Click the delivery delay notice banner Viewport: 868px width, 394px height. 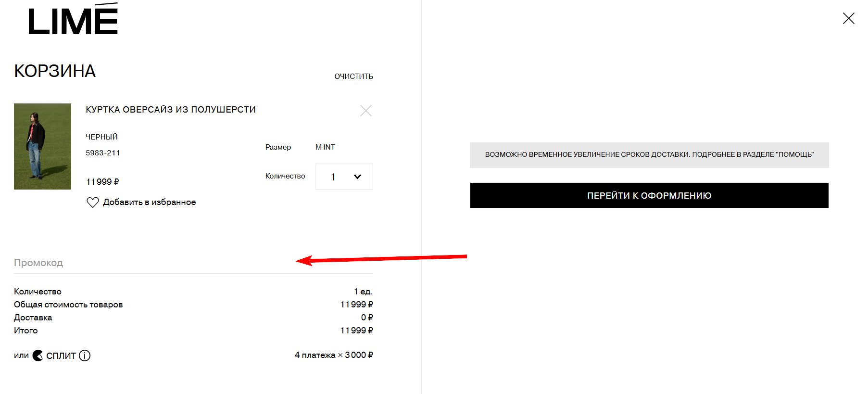(x=649, y=155)
